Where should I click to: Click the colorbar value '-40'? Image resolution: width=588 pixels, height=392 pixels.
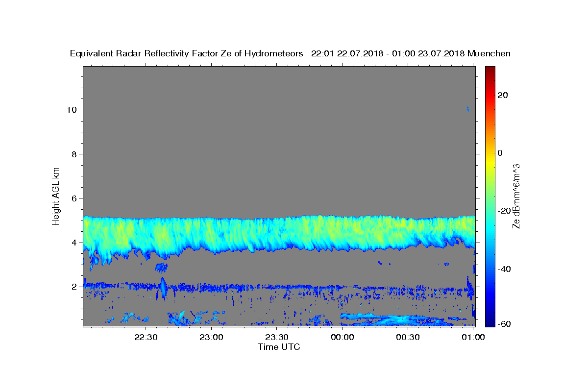pos(504,269)
